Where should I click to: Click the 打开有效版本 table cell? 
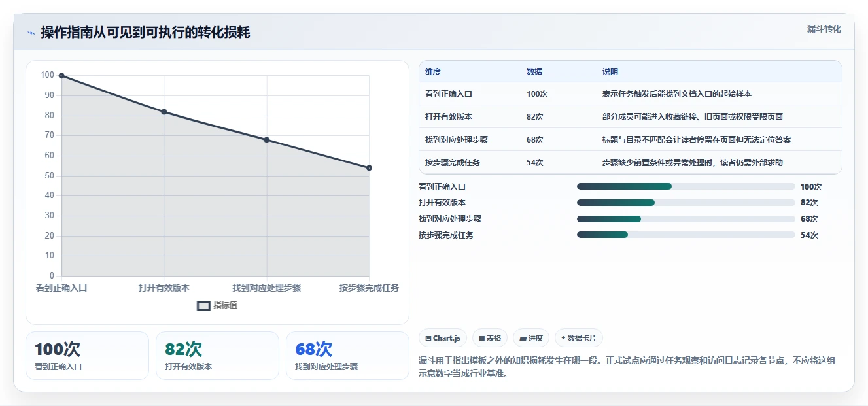click(449, 117)
